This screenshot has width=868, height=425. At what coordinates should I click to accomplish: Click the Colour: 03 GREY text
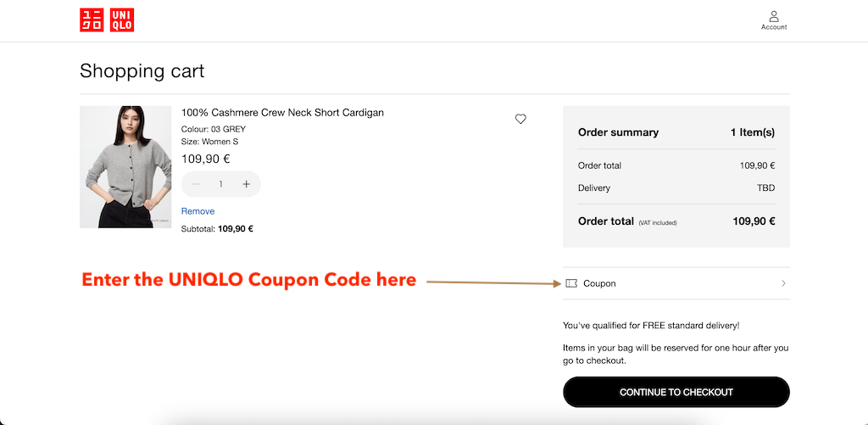(x=214, y=130)
